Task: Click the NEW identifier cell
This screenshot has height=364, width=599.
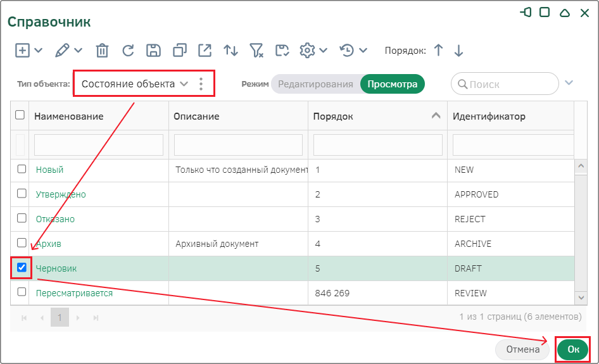Action: pos(511,170)
